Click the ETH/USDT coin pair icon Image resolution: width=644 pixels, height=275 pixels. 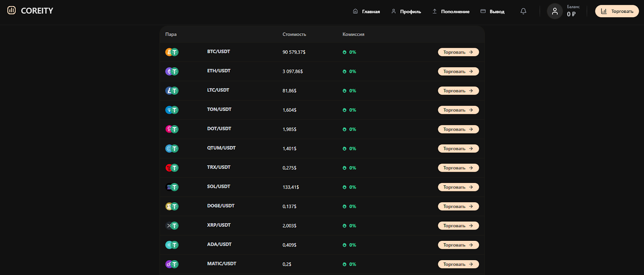tap(172, 72)
